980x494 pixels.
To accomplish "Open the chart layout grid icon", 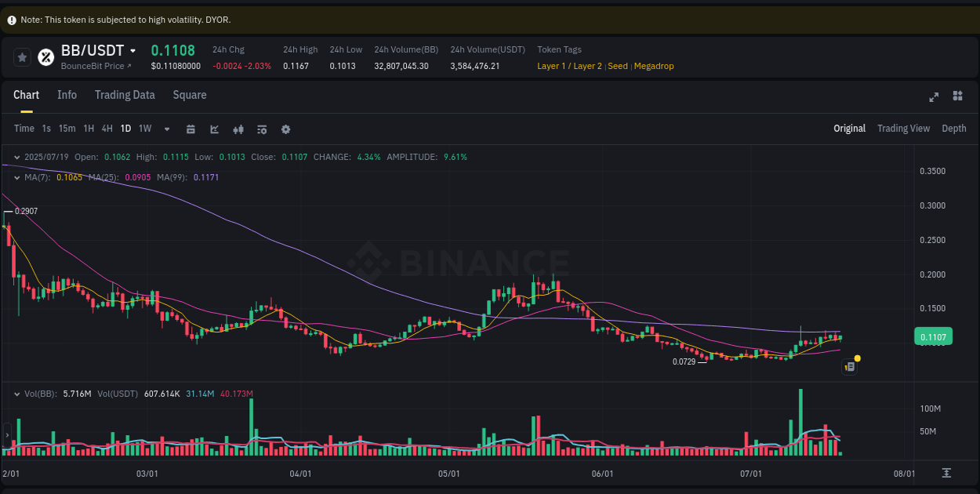I will coord(957,96).
